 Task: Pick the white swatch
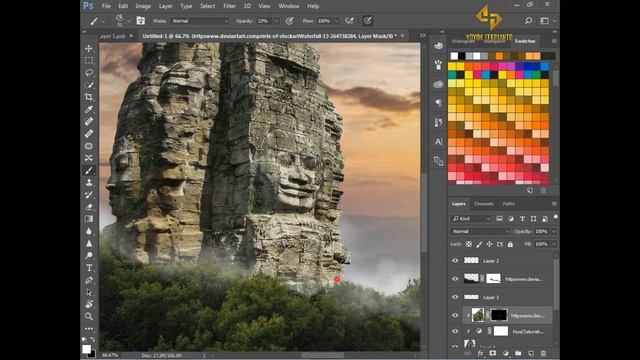(x=454, y=56)
